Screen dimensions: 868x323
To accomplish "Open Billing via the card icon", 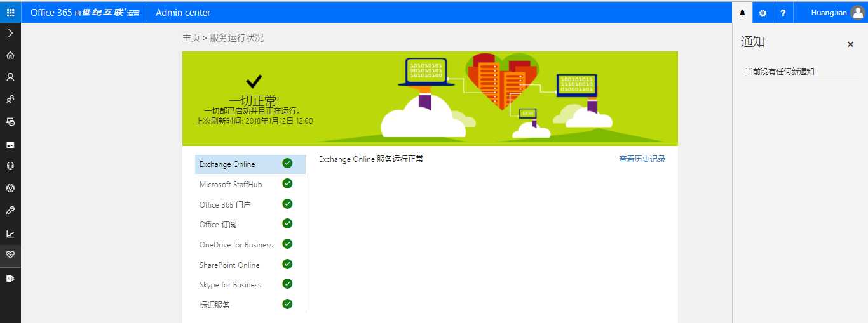I will tap(10, 145).
